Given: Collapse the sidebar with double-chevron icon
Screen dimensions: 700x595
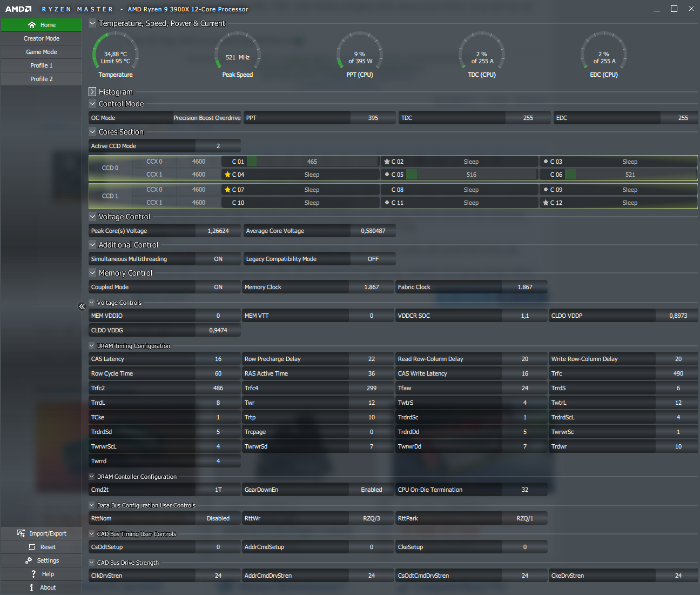Looking at the screenshot, I should coord(82,306).
